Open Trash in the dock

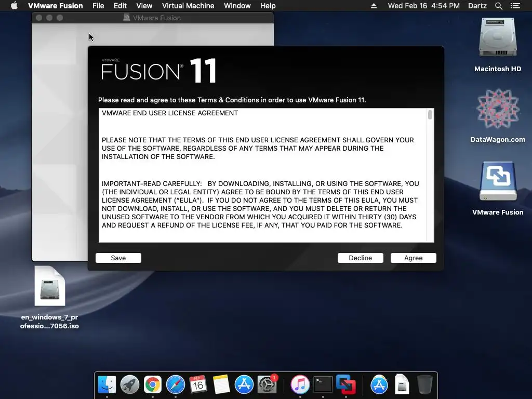point(424,385)
